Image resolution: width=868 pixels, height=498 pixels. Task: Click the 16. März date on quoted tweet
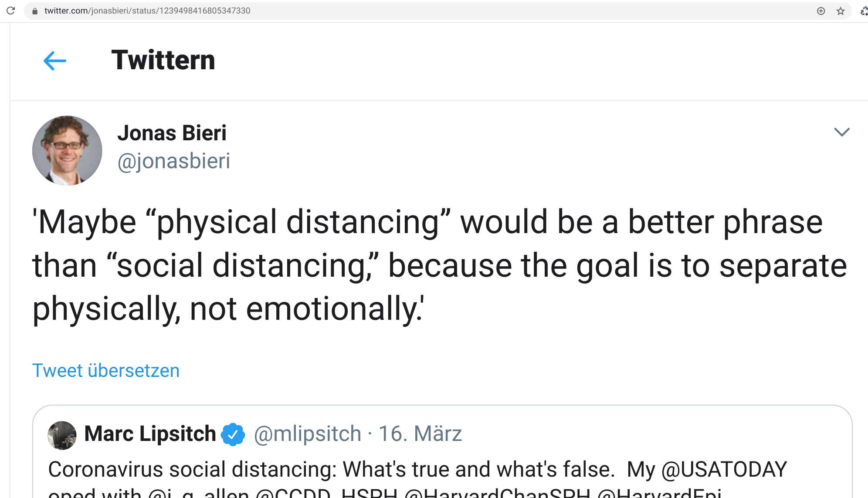coord(420,434)
